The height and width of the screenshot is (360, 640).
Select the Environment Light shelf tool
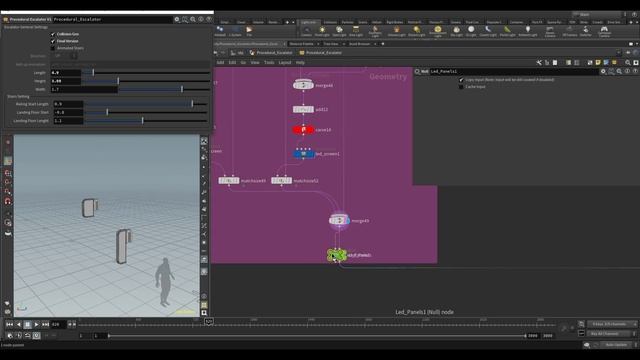click(438, 31)
